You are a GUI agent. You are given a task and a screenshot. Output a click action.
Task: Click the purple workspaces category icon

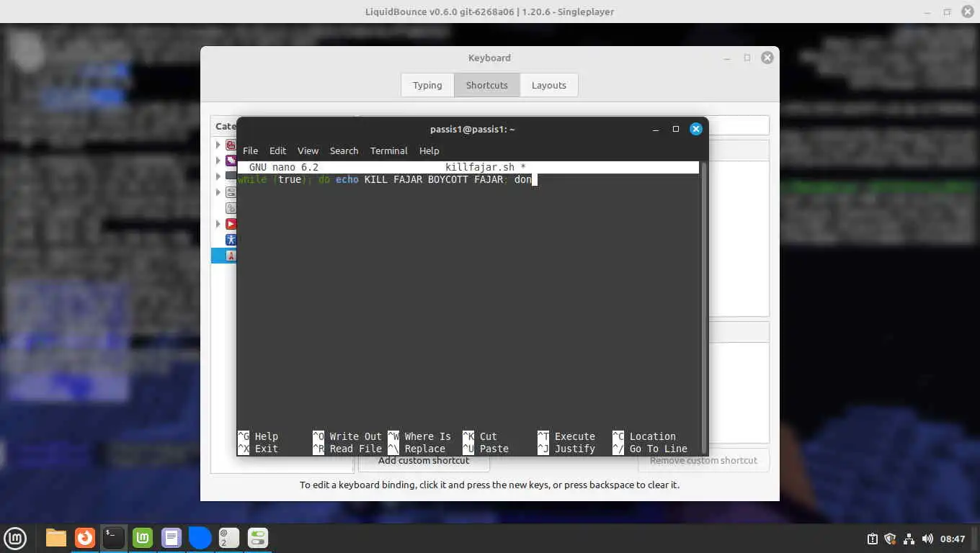click(231, 161)
